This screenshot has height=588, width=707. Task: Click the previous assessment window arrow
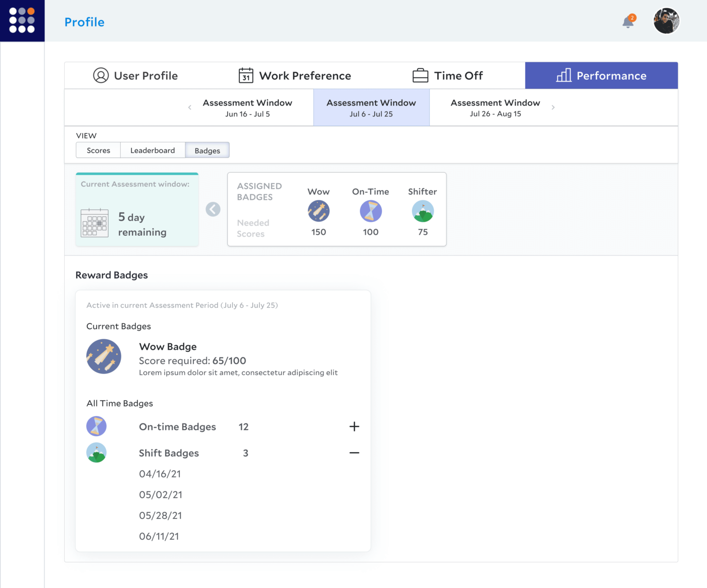click(189, 107)
